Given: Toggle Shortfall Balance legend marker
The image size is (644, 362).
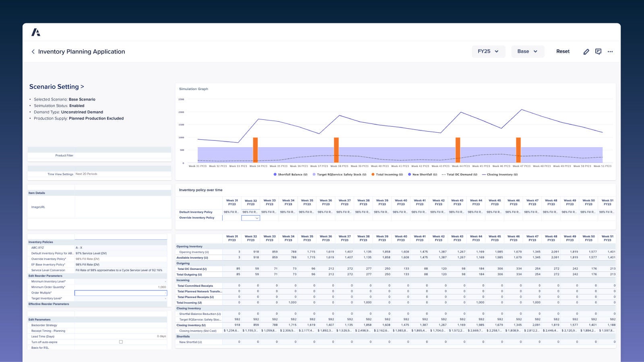Looking at the screenshot, I should tap(275, 175).
